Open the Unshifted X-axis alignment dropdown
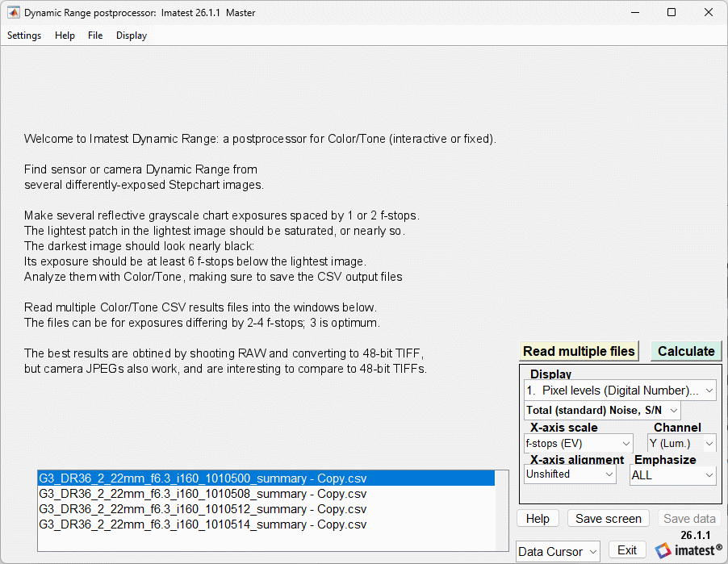The height and width of the screenshot is (564, 728). click(x=570, y=474)
